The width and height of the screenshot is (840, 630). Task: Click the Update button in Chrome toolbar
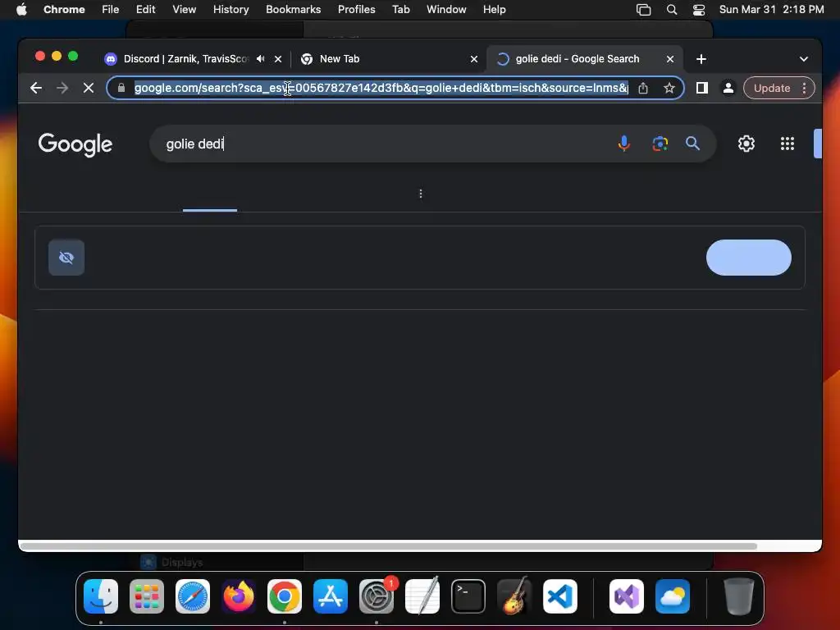coord(771,88)
